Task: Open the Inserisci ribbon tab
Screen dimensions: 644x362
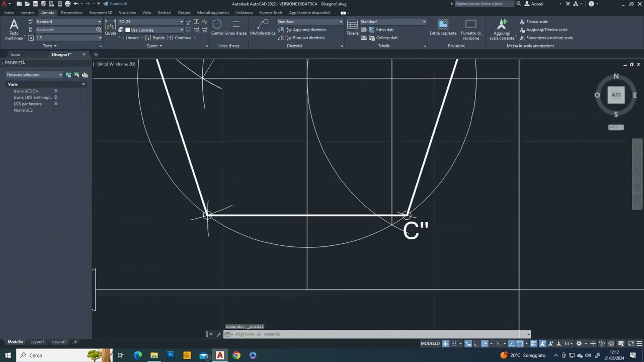Action: point(27,13)
